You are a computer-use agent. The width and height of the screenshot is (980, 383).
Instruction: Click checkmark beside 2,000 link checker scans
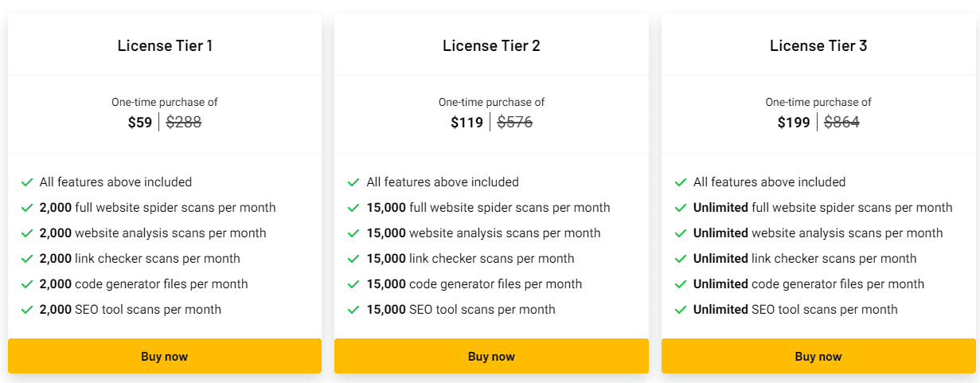click(x=27, y=259)
